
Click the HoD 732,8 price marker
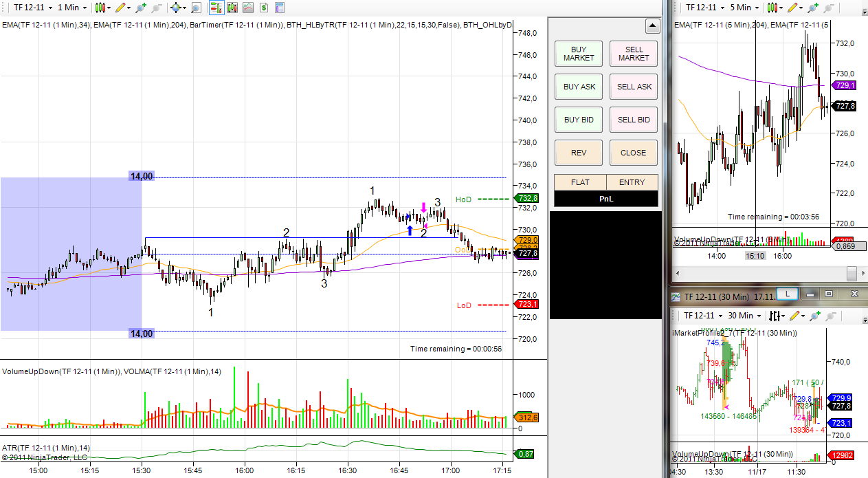(x=528, y=198)
